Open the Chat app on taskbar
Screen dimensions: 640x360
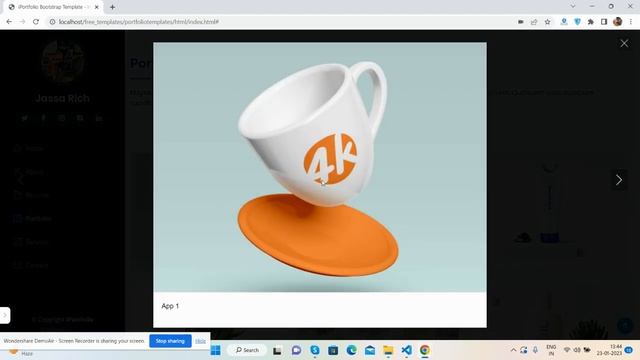click(296, 350)
